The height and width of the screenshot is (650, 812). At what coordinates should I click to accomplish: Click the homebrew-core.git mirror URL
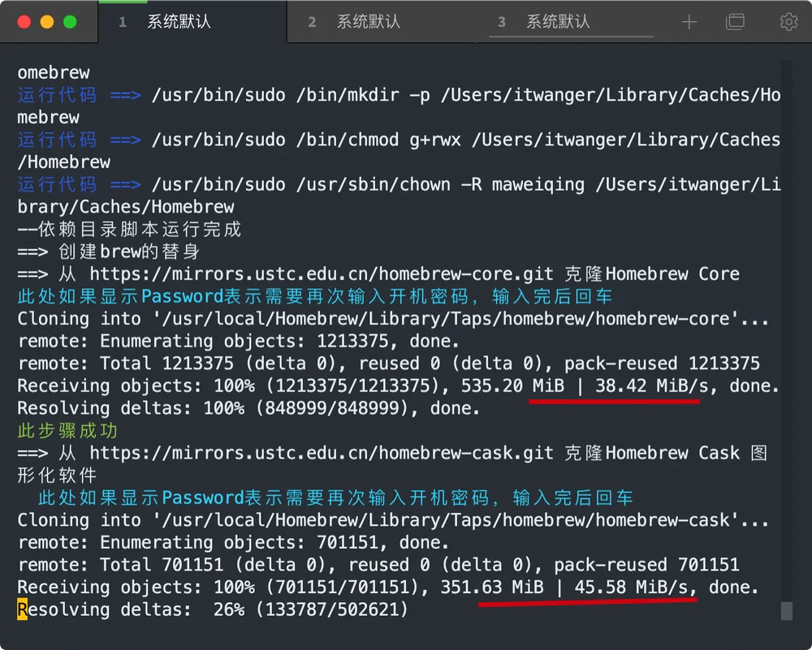click(x=321, y=273)
